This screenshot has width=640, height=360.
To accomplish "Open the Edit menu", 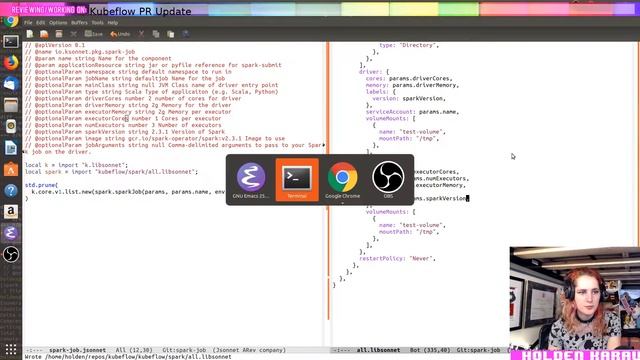I will point(40,23).
